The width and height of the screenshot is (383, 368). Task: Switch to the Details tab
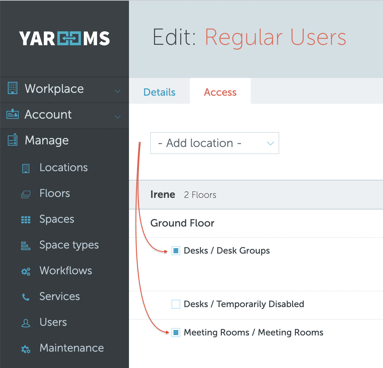[159, 92]
